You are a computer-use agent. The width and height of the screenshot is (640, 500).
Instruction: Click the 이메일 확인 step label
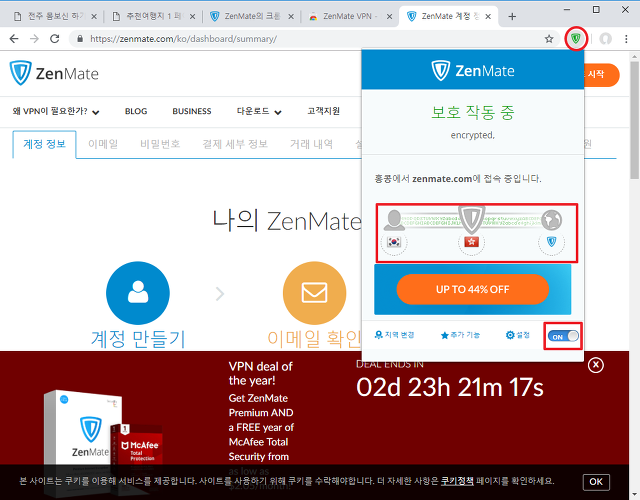(x=314, y=339)
